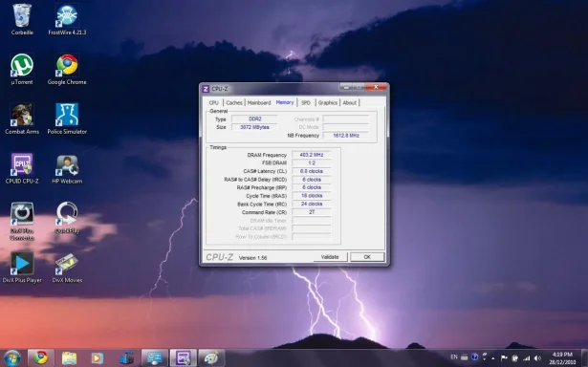The image size is (588, 367).
Task: Click the blue help tray icon
Action: tap(475, 356)
